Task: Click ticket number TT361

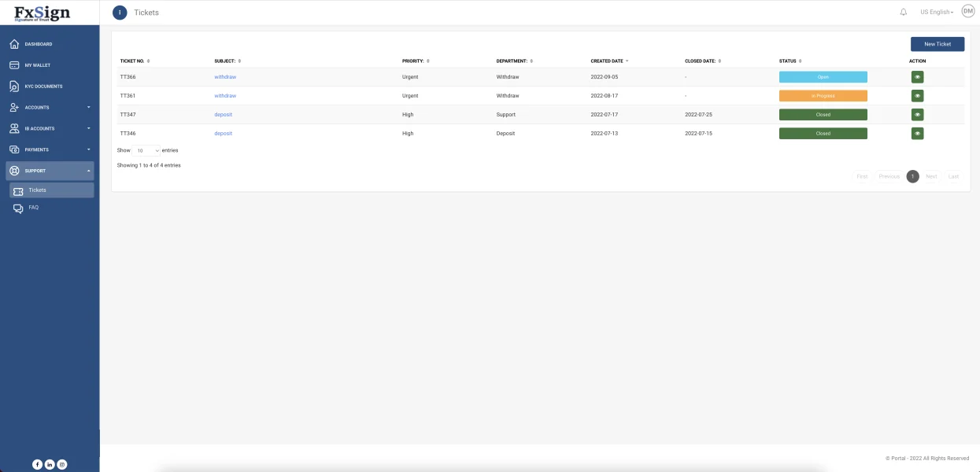Action: (x=128, y=96)
